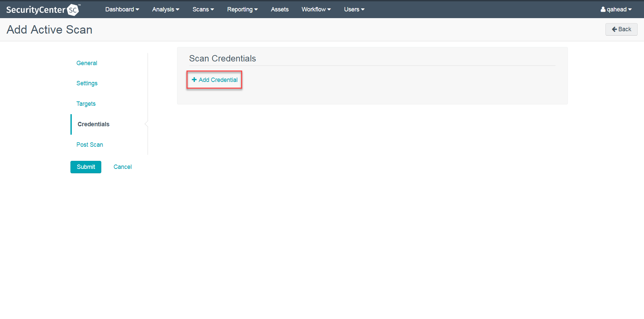644x319 pixels.
Task: Click the Cancel link
Action: (x=122, y=167)
